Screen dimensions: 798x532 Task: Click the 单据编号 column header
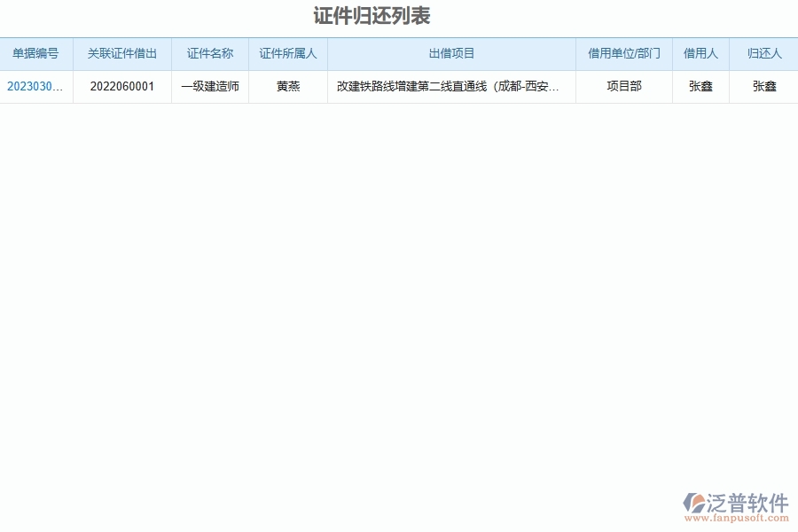point(35,54)
